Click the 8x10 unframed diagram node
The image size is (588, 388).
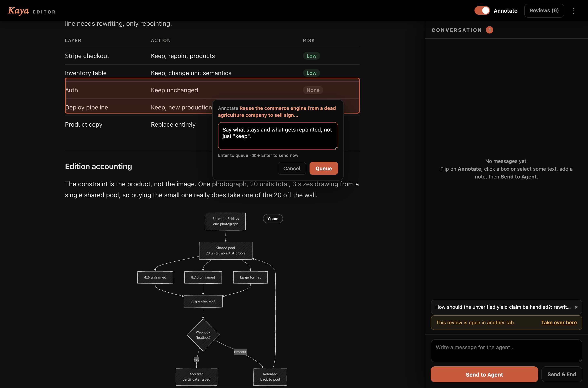(203, 277)
